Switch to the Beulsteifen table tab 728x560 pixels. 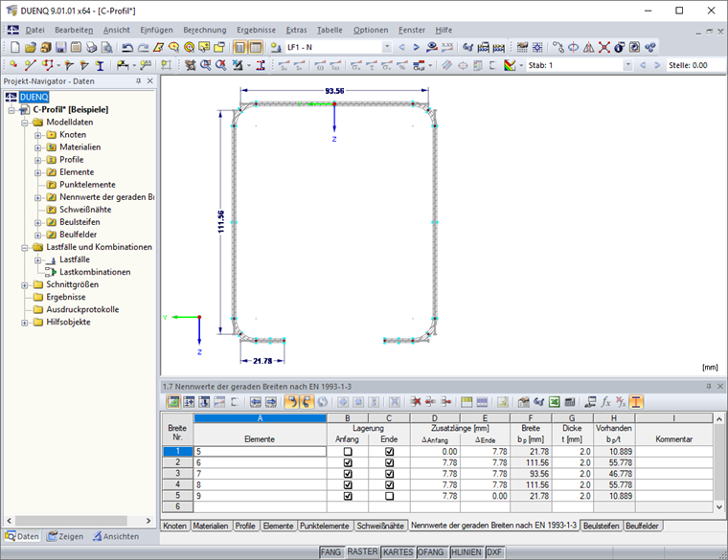click(602, 526)
